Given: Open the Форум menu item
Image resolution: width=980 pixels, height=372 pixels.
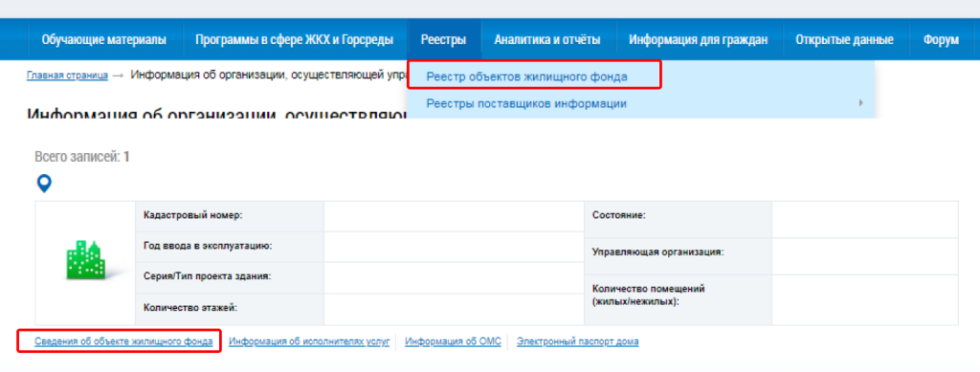Looking at the screenshot, I should 941,40.
